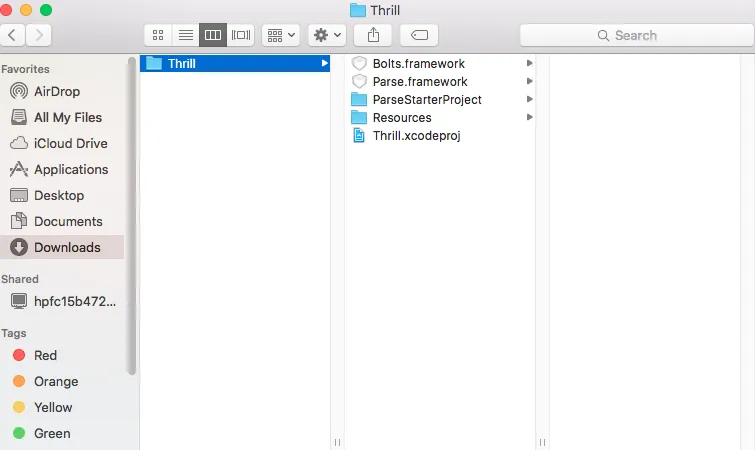Click the Bolts.framework shield icon
Viewport: 755px width, 450px height.
[359, 64]
